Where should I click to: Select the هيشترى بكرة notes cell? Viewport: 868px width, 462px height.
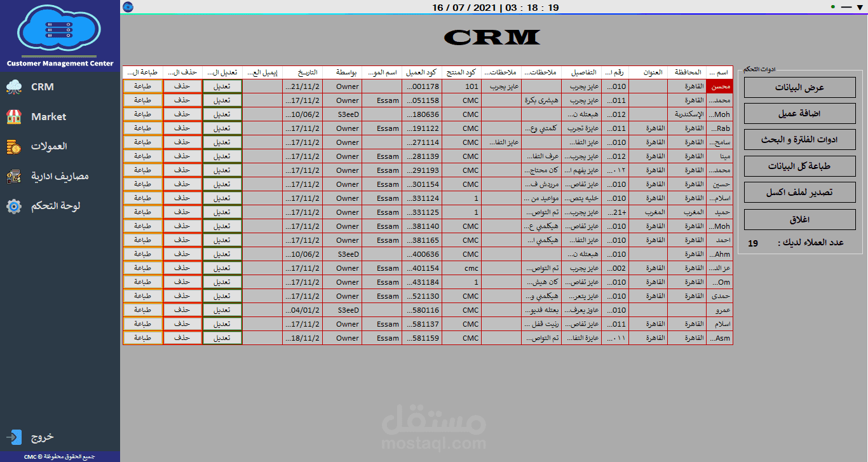541,100
